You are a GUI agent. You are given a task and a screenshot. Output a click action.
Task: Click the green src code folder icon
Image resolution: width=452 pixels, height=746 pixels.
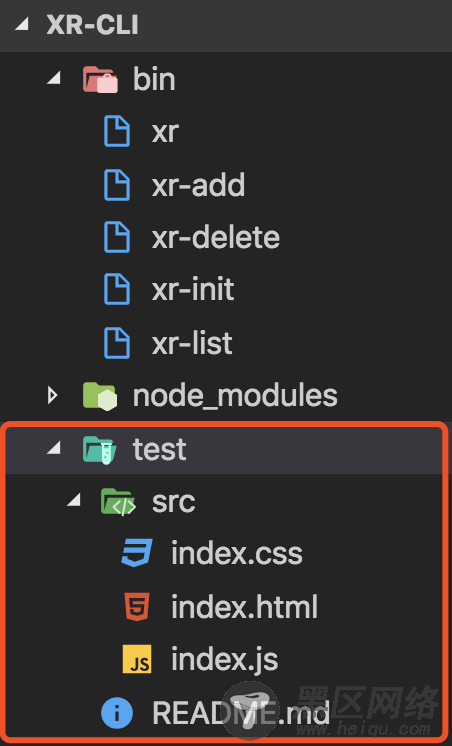click(118, 501)
